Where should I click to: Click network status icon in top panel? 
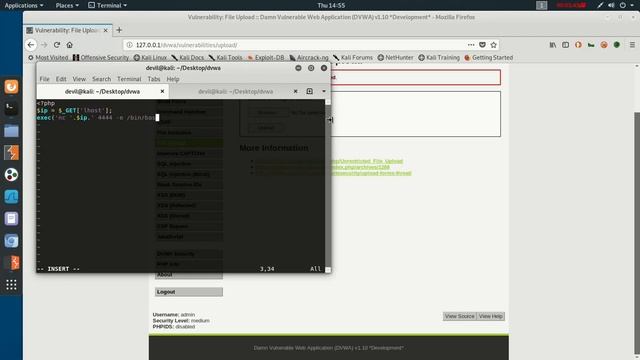(600, 5)
